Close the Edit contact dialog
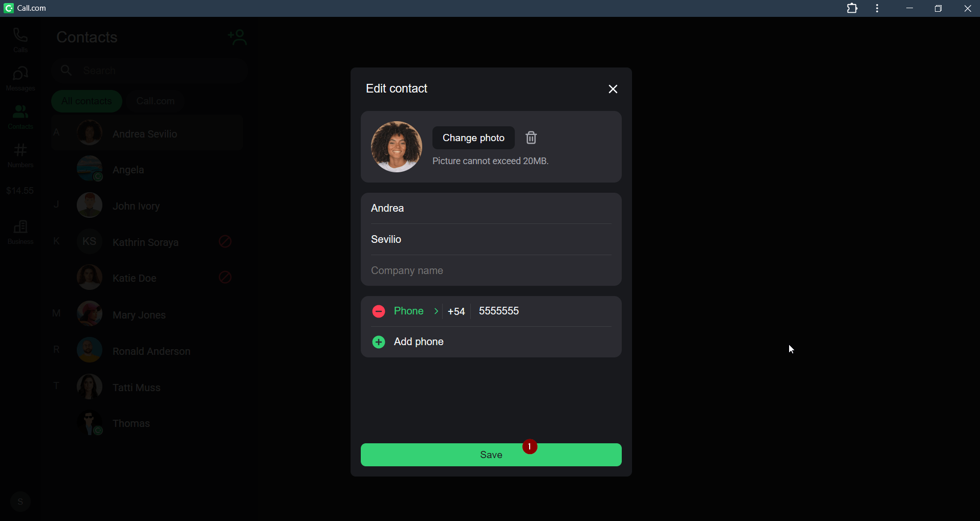 coord(613,89)
